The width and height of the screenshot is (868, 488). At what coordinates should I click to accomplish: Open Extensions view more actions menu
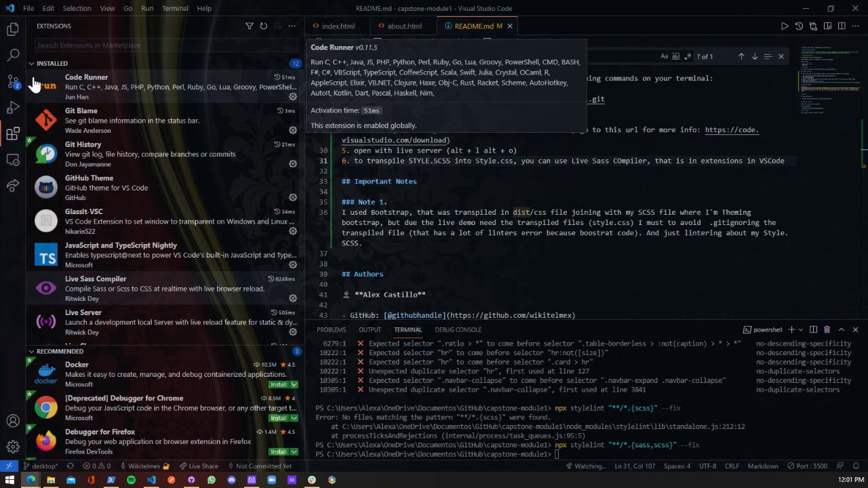pos(292,26)
